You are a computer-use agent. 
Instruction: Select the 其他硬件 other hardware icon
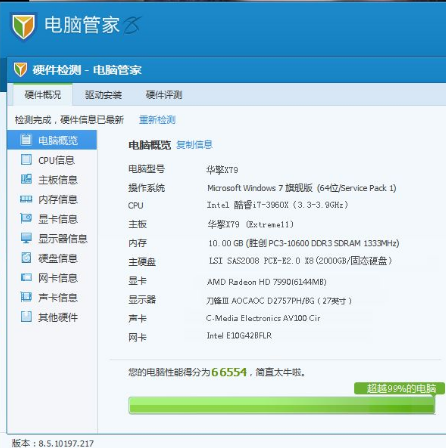(x=26, y=316)
